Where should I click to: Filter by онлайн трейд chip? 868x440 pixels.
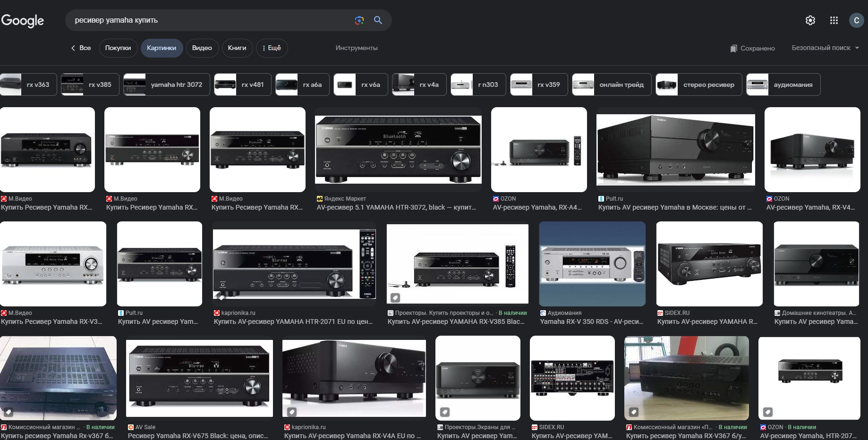tap(612, 85)
